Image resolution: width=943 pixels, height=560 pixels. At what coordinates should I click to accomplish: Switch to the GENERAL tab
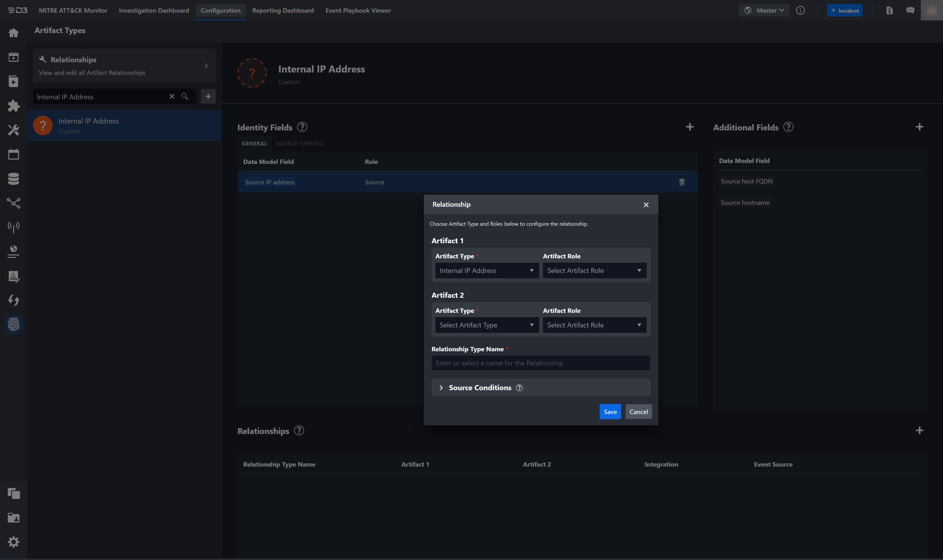254,143
